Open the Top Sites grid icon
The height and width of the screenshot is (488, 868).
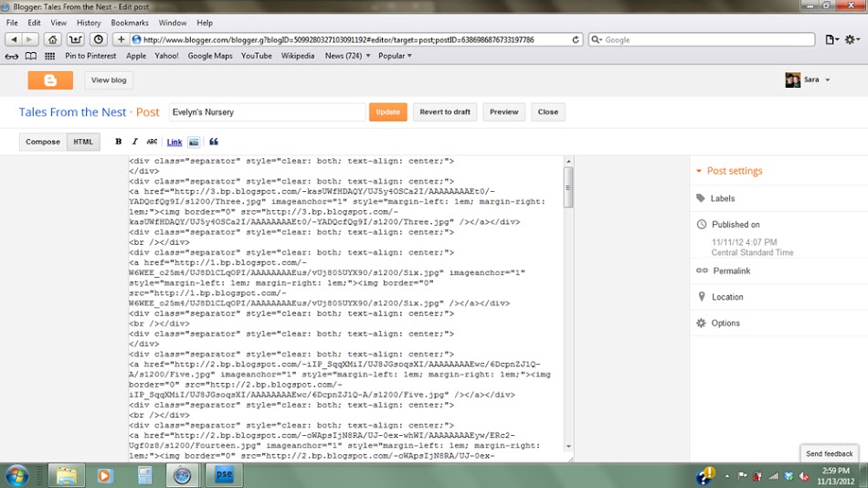(50, 56)
